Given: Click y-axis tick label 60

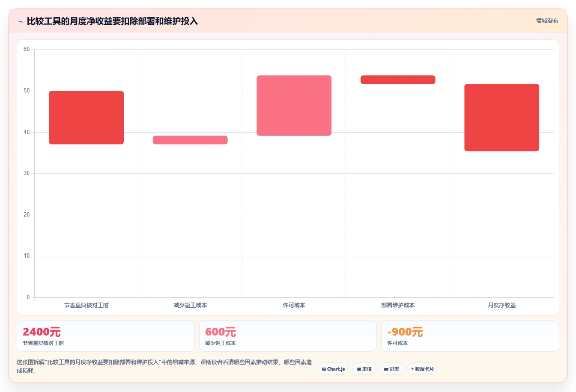Looking at the screenshot, I should point(27,49).
